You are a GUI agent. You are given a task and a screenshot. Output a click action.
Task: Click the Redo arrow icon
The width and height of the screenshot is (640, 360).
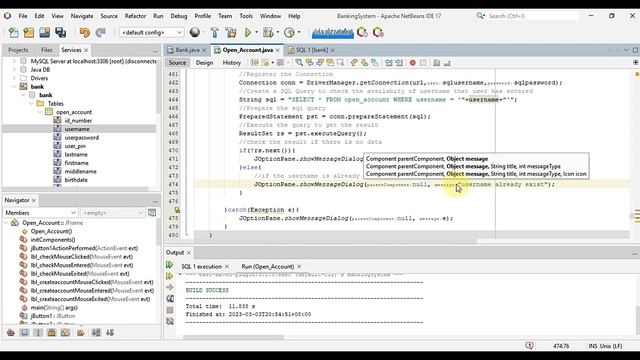tap(100, 32)
